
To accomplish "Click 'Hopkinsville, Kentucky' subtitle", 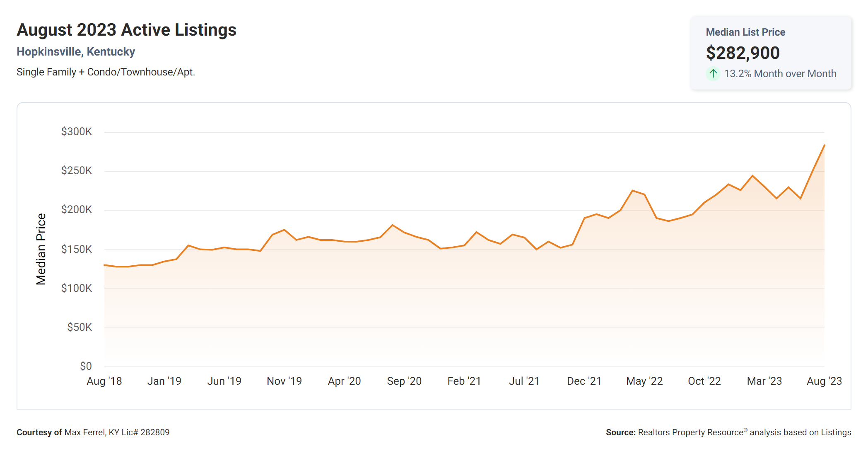I will point(76,52).
